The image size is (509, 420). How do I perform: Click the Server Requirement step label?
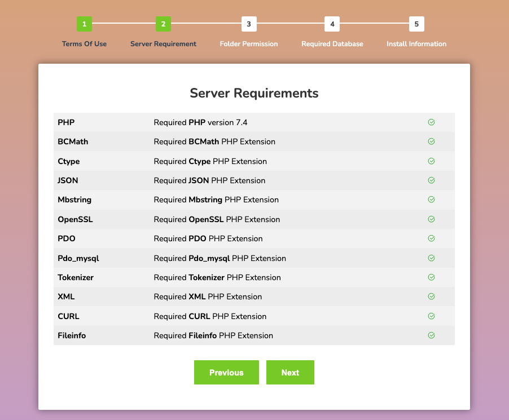point(163,44)
